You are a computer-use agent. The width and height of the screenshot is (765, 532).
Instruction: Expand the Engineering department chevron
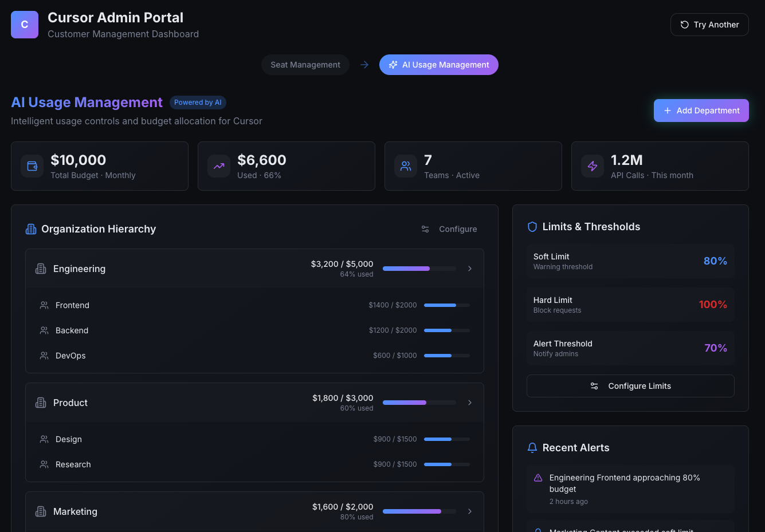coord(470,269)
